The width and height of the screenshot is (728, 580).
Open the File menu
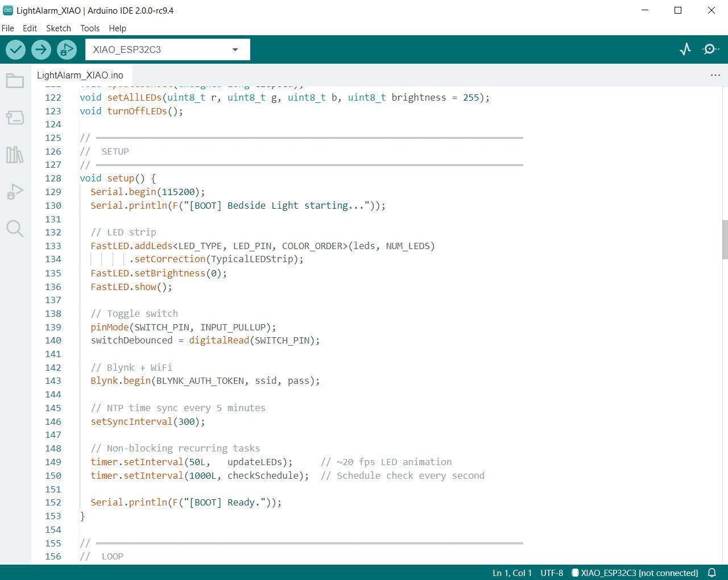(8, 28)
